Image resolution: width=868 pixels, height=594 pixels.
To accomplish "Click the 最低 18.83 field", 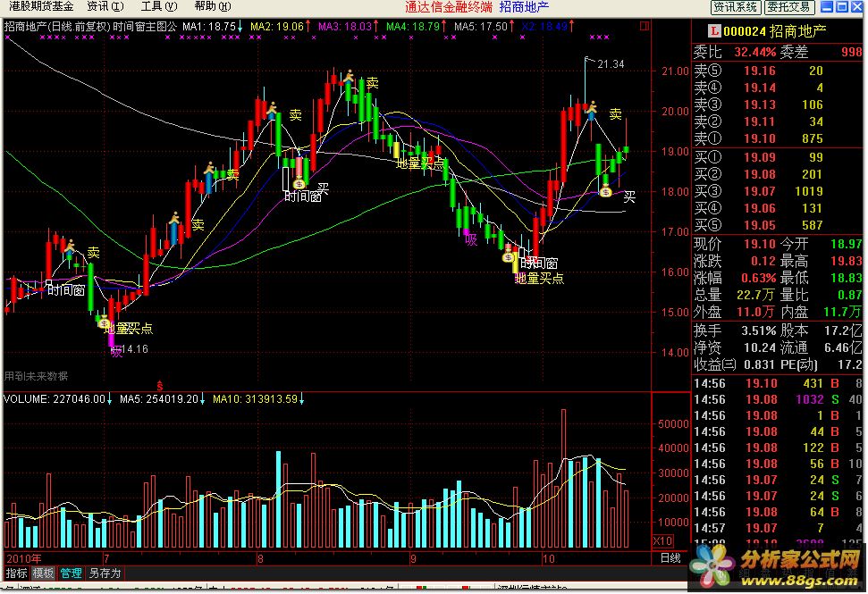I will (x=821, y=278).
